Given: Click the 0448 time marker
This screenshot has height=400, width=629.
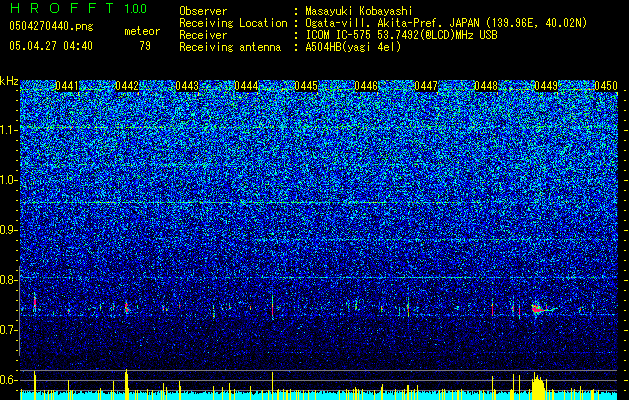Looking at the screenshot, I should 486,86.
